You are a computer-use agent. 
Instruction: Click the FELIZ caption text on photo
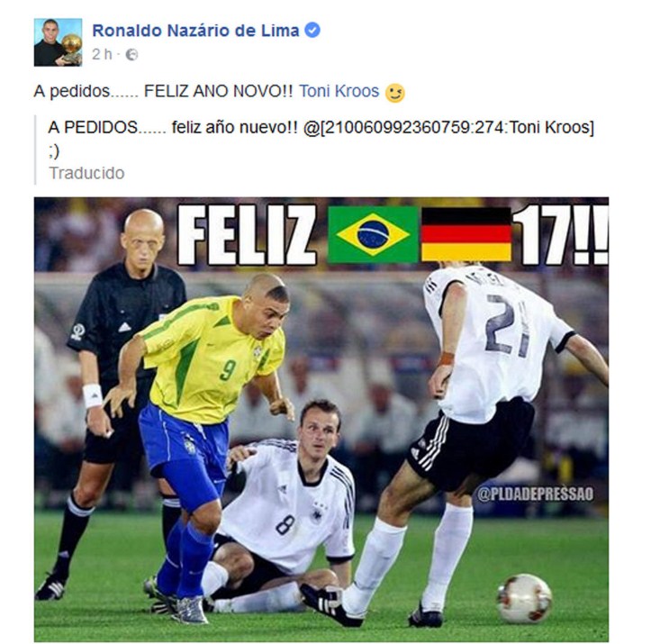point(248,235)
